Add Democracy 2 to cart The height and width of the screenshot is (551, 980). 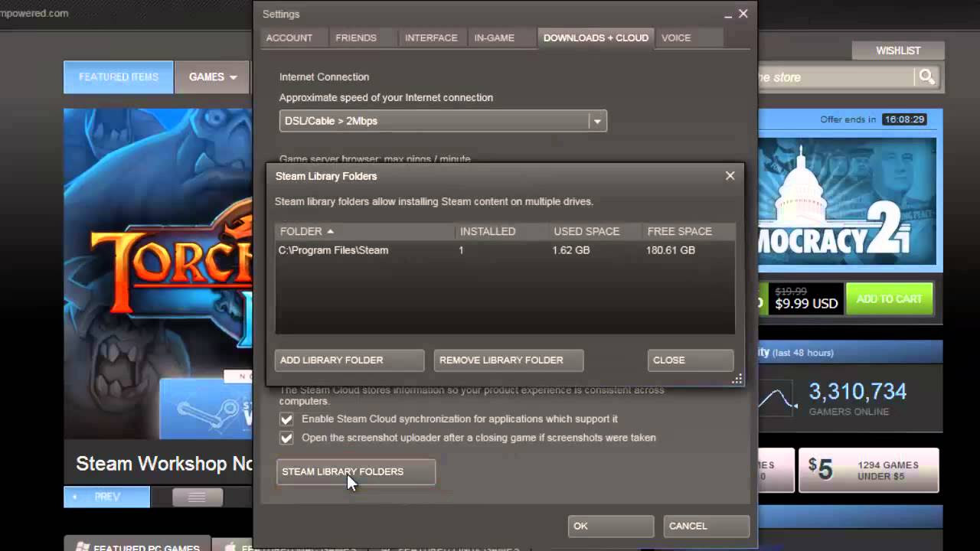pyautogui.click(x=889, y=299)
